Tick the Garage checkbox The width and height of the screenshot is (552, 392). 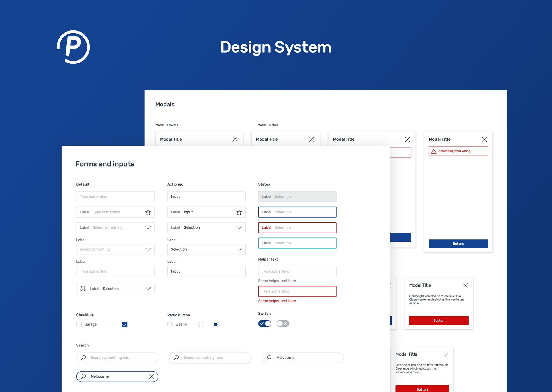point(79,324)
